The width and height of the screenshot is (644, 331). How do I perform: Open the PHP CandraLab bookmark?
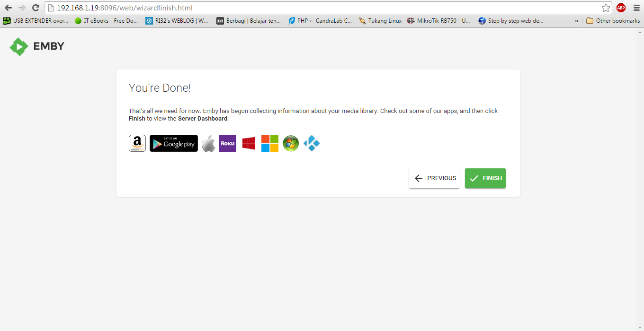click(x=320, y=21)
